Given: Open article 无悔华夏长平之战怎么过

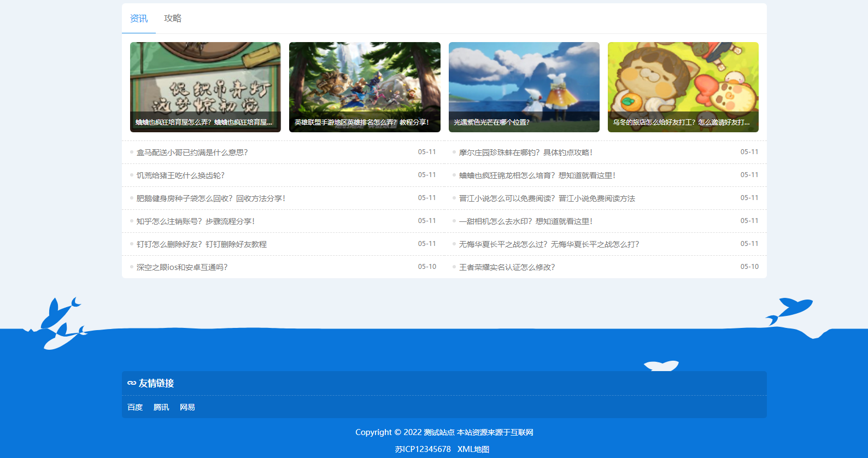Looking at the screenshot, I should click(x=549, y=244).
